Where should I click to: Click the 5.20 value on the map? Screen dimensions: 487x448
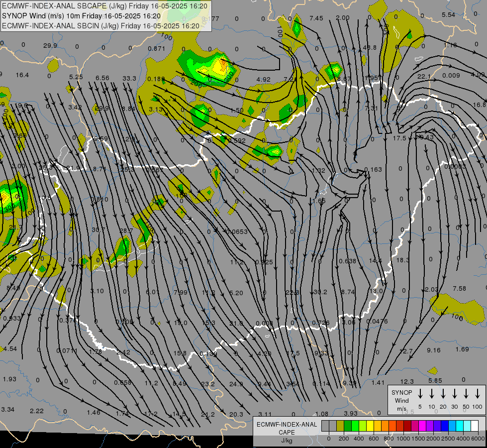(236, 293)
